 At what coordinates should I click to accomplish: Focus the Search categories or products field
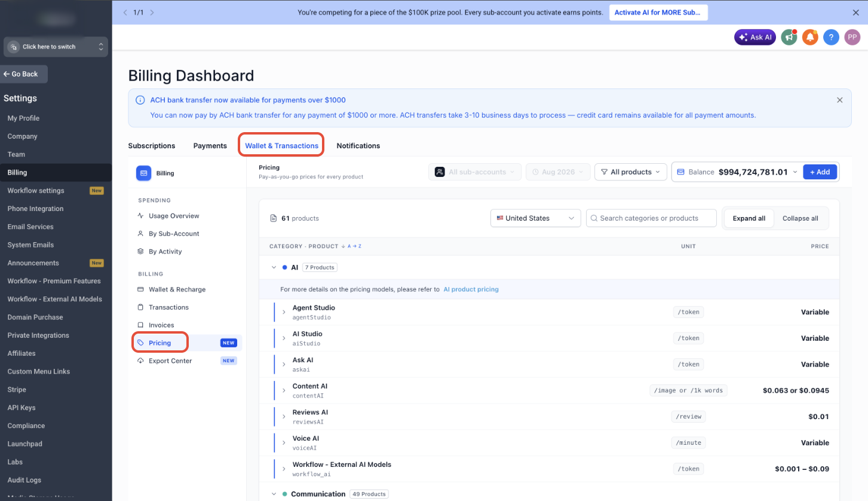click(651, 218)
